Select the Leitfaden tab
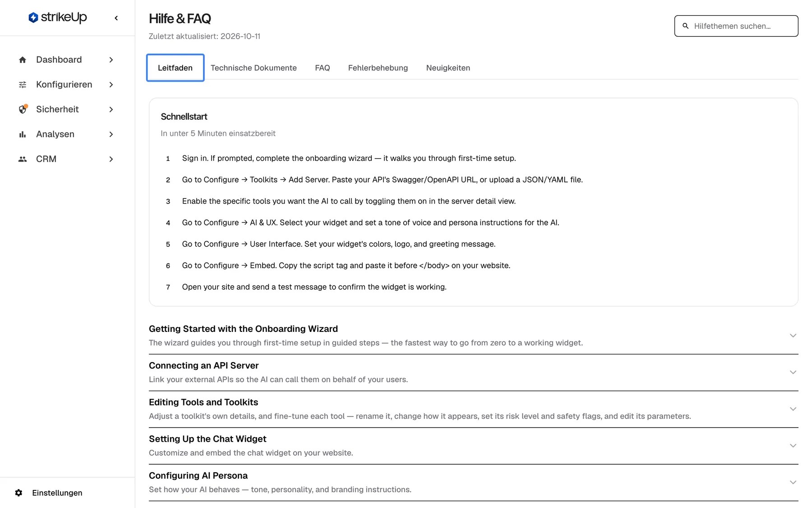Image resolution: width=812 pixels, height=508 pixels. (x=175, y=68)
